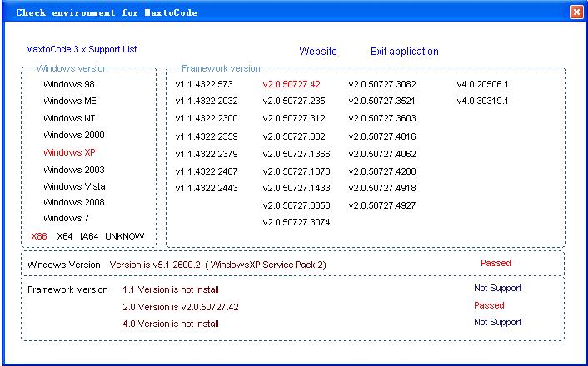Click framework version v2.0.50727.3603

[x=382, y=118]
